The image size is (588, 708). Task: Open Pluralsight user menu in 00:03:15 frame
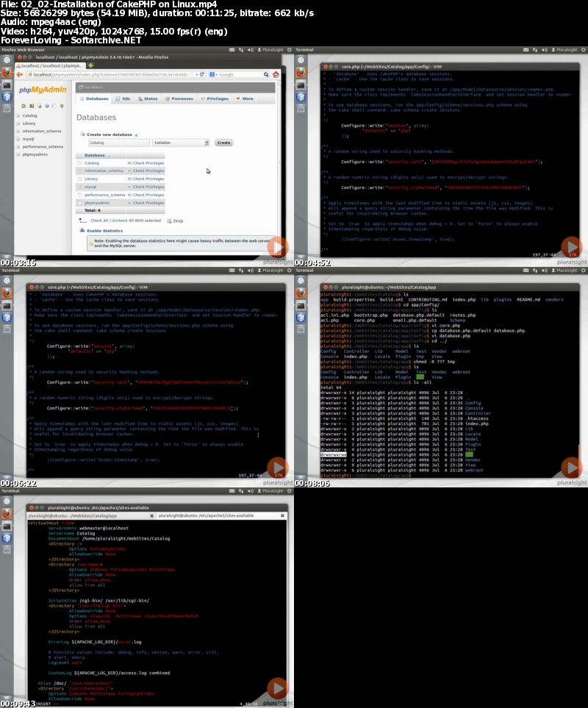pos(270,50)
